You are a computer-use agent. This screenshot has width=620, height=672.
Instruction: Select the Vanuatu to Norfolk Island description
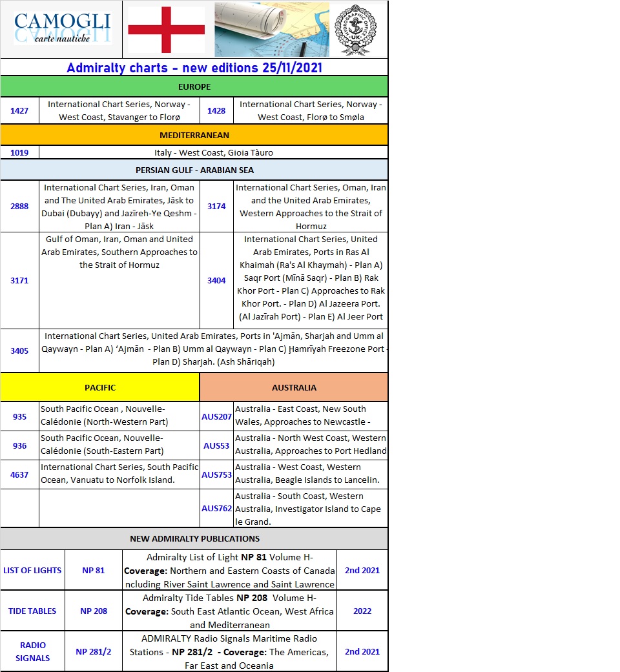tap(119, 474)
